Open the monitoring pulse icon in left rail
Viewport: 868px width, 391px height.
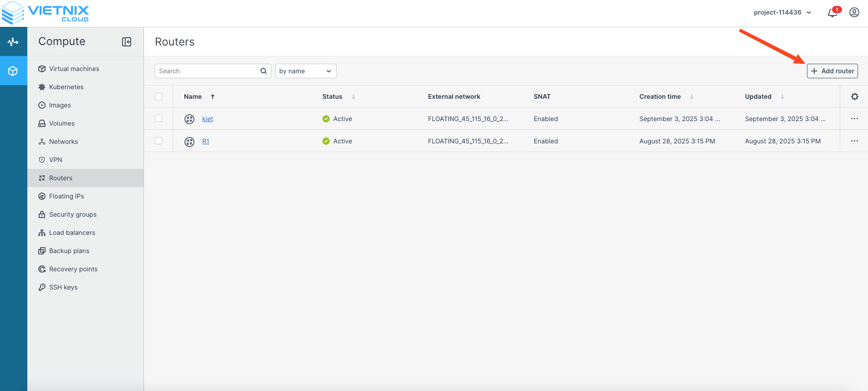click(13, 42)
